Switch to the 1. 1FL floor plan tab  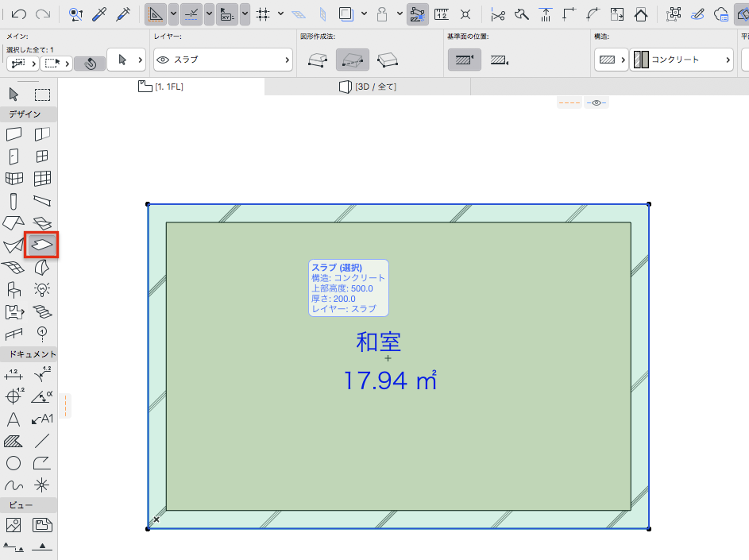click(160, 87)
